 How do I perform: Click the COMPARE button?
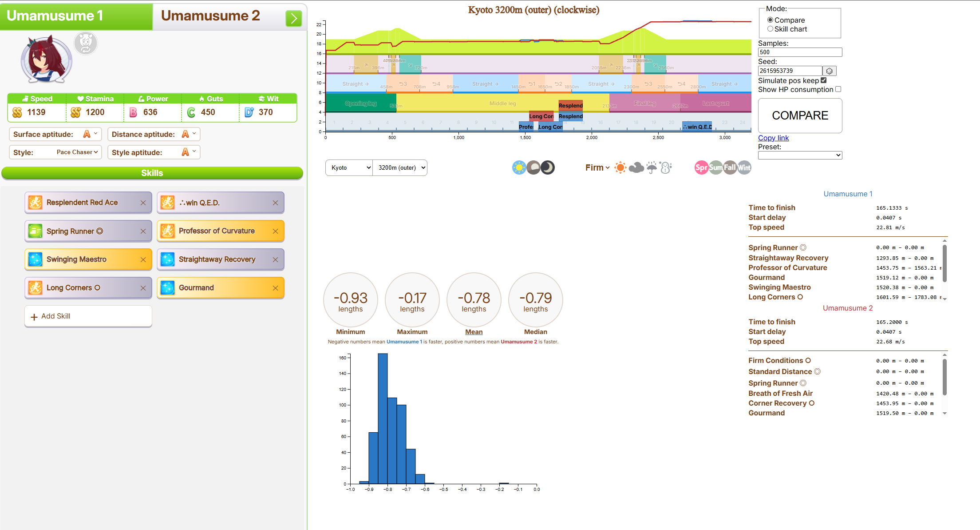800,116
